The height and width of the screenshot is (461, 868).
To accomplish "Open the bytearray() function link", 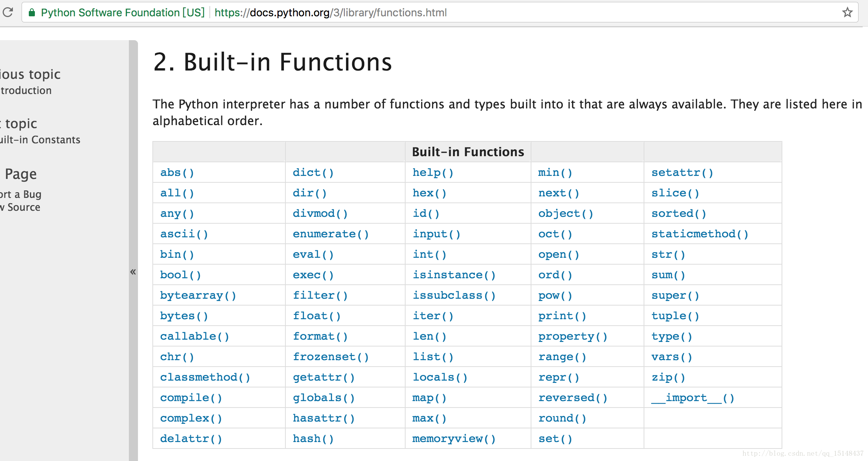I will tap(198, 296).
